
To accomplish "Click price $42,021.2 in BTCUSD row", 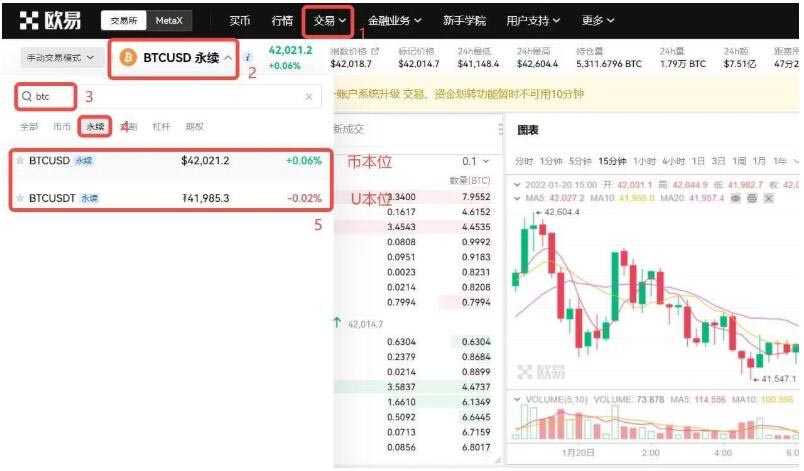I will [205, 161].
